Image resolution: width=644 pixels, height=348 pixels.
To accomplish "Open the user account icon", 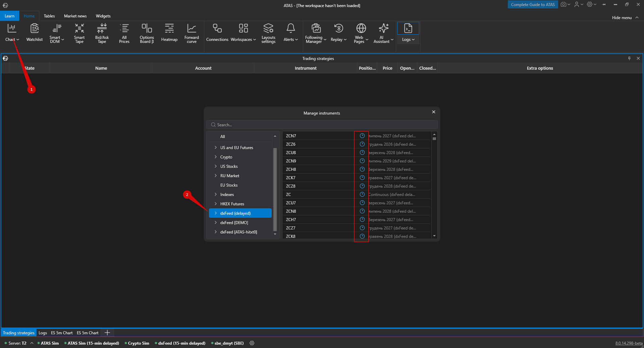I will tap(577, 4).
